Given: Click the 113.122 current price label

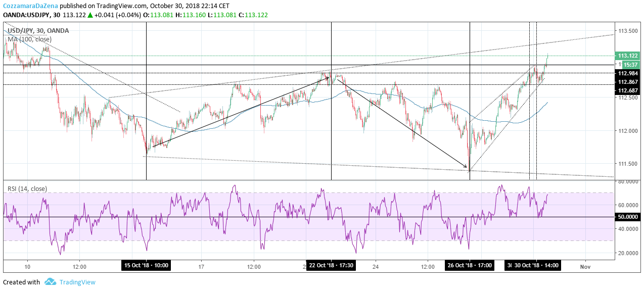Looking at the screenshot, I should pyautogui.click(x=627, y=56).
